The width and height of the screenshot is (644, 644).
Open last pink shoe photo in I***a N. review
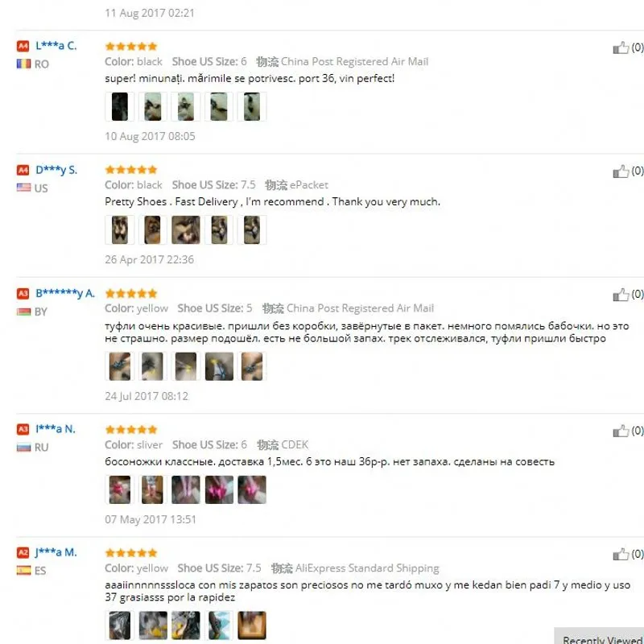252,489
